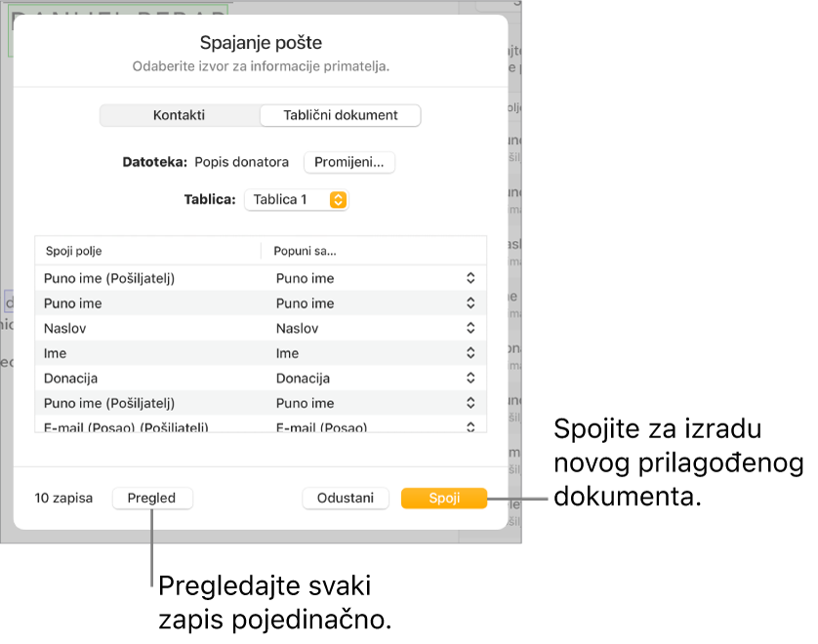Select the Ime merge field cell

point(55,353)
